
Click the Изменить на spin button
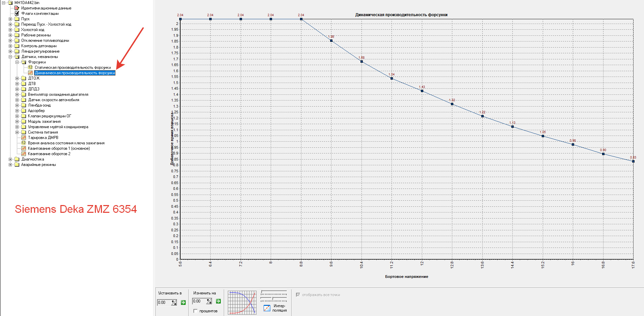[x=209, y=301]
